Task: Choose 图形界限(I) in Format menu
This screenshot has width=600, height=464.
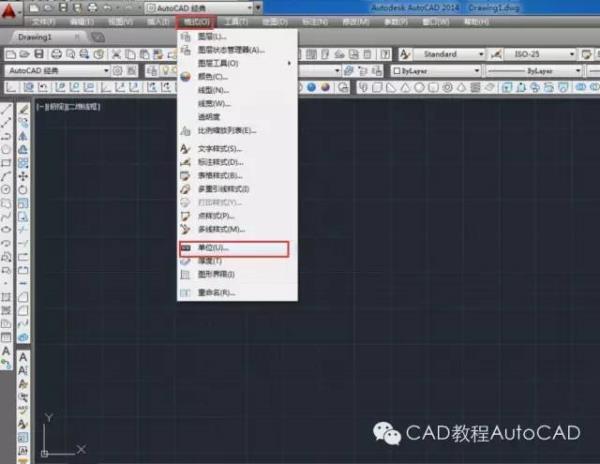Action: [x=237, y=274]
